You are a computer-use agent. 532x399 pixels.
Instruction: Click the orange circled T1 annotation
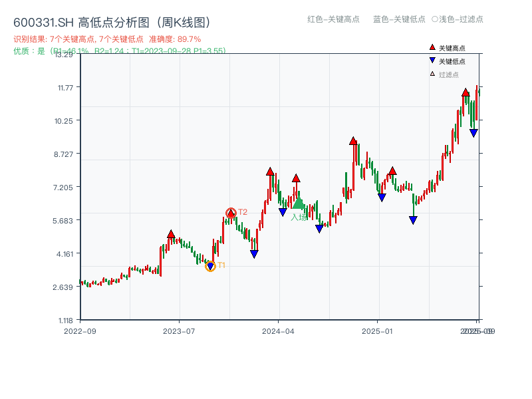211,266
